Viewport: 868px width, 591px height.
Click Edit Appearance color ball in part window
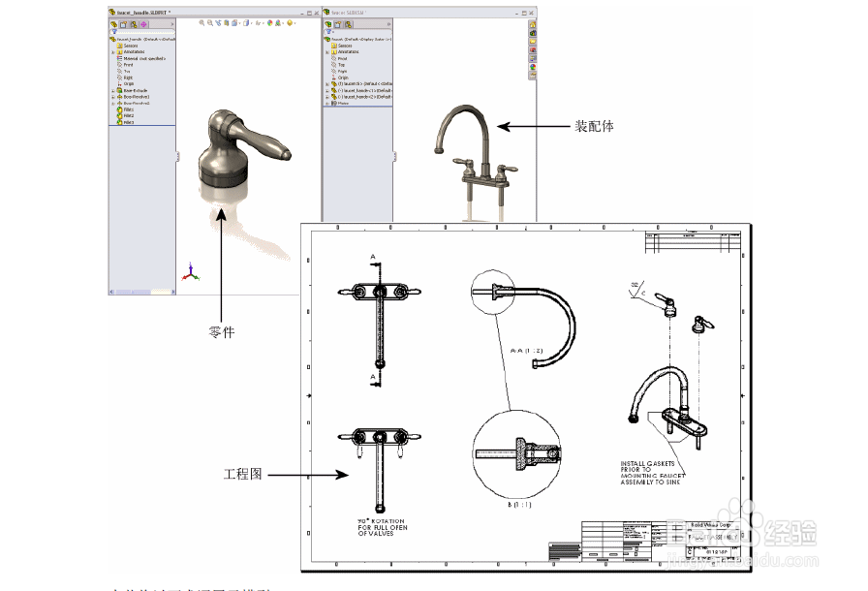point(269,23)
